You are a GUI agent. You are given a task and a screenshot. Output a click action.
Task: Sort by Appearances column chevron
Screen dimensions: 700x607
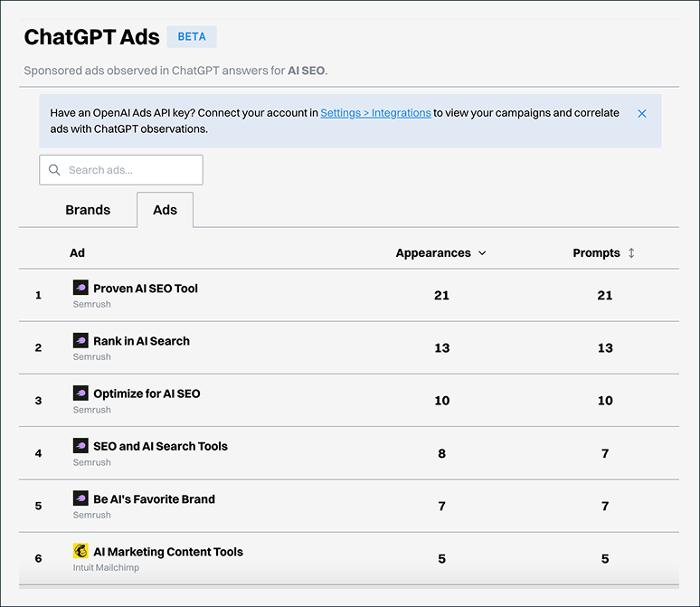tap(482, 253)
